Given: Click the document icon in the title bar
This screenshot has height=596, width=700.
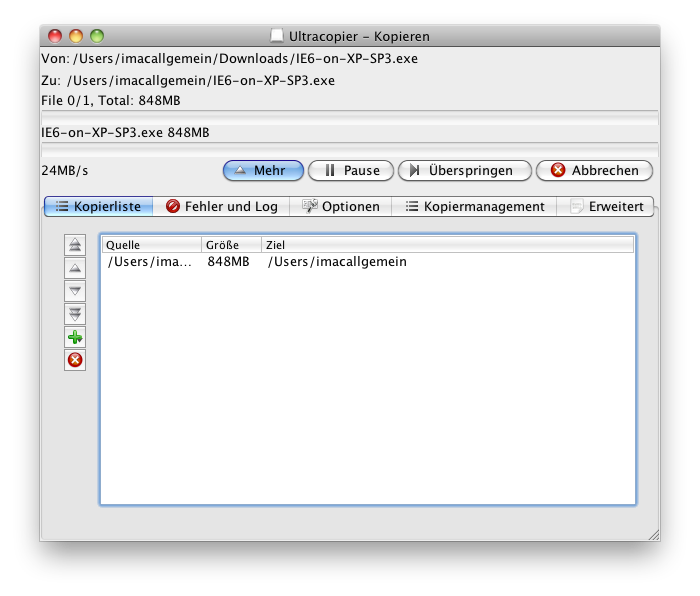Looking at the screenshot, I should (277, 36).
